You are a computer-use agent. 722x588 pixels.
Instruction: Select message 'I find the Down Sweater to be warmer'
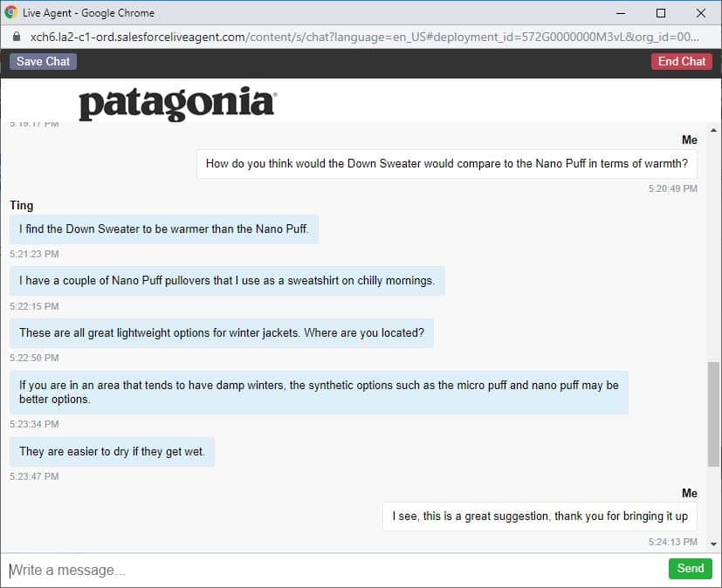point(164,229)
